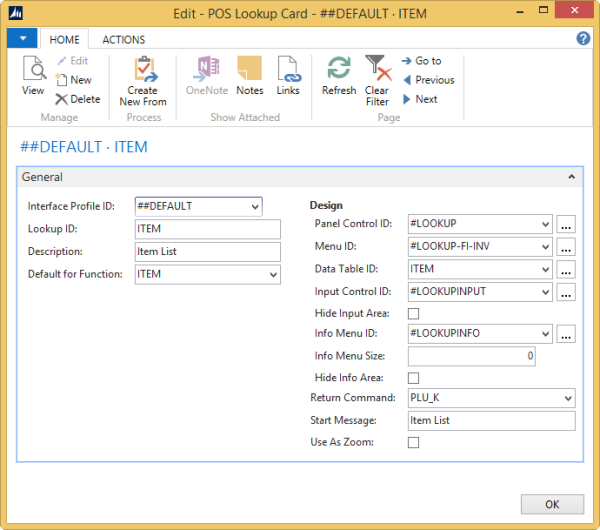Click the View icon in ribbon
The image size is (600, 530).
click(x=33, y=71)
